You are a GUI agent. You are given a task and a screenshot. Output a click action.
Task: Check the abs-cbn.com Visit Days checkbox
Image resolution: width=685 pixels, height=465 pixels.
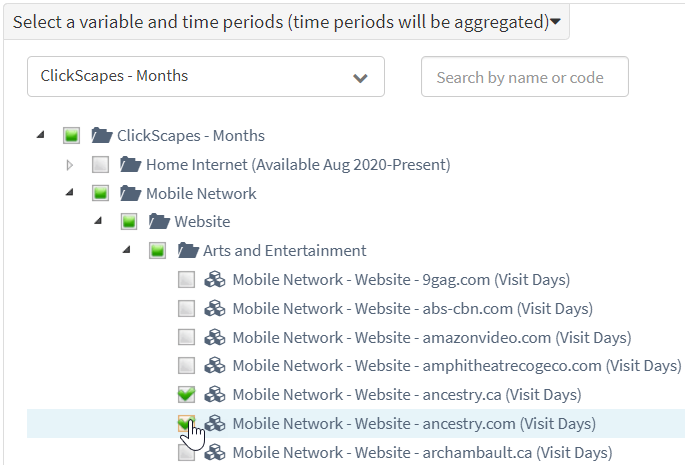pyautogui.click(x=187, y=309)
